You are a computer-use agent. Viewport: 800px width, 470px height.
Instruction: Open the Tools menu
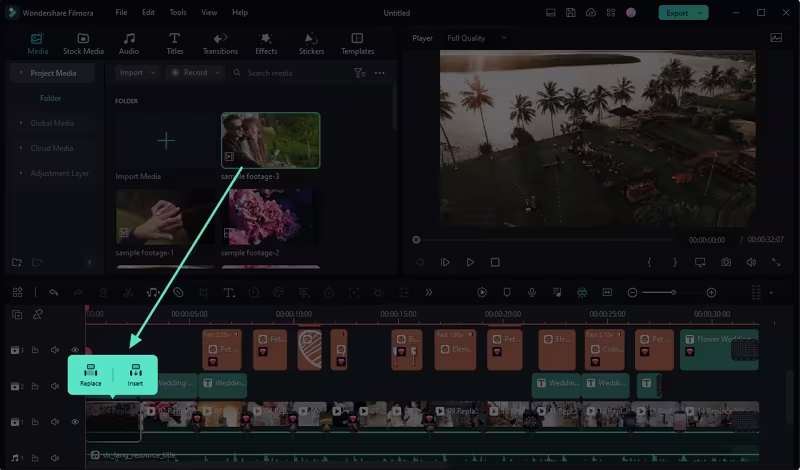point(178,12)
